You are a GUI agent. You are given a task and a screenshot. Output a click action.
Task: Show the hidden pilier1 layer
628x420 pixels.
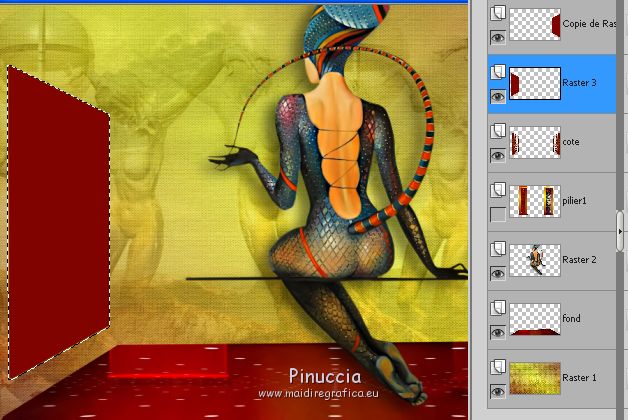(498, 214)
